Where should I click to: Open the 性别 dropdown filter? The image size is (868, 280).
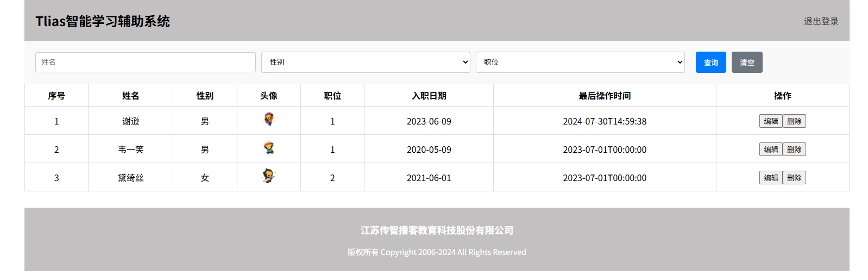click(366, 62)
